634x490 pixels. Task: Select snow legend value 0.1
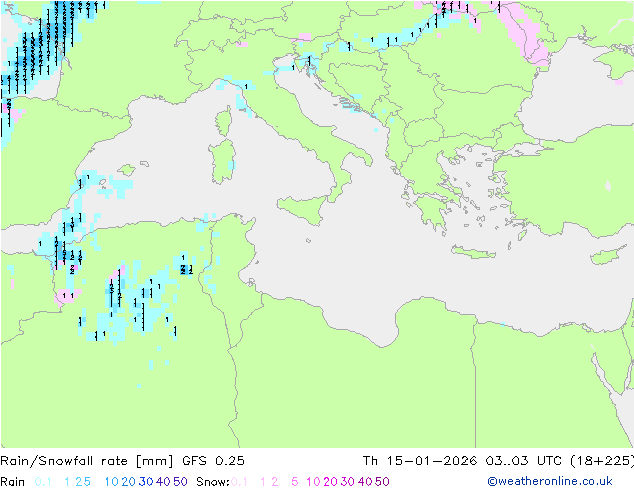point(239,482)
